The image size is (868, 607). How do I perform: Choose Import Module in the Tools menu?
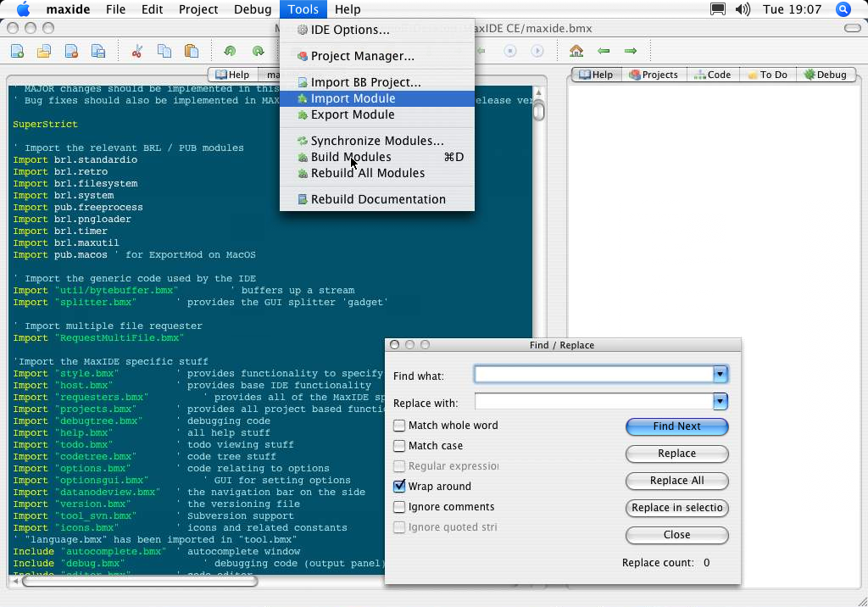tap(377, 98)
